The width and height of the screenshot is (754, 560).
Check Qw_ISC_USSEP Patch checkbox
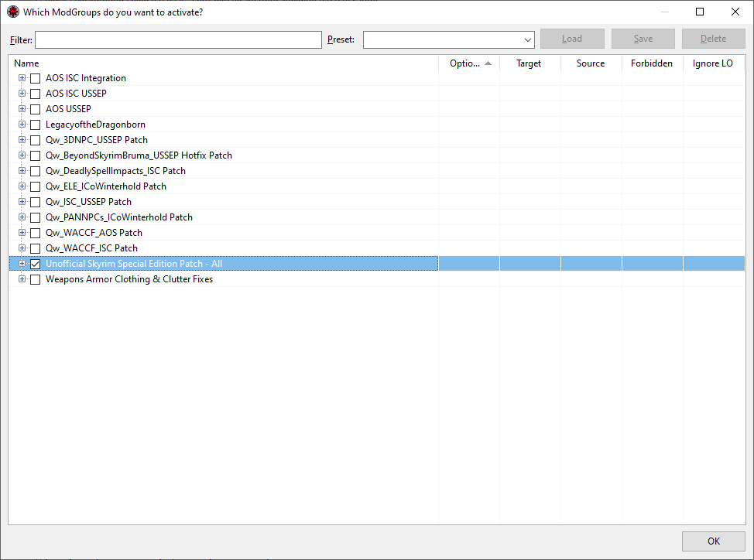(x=35, y=202)
